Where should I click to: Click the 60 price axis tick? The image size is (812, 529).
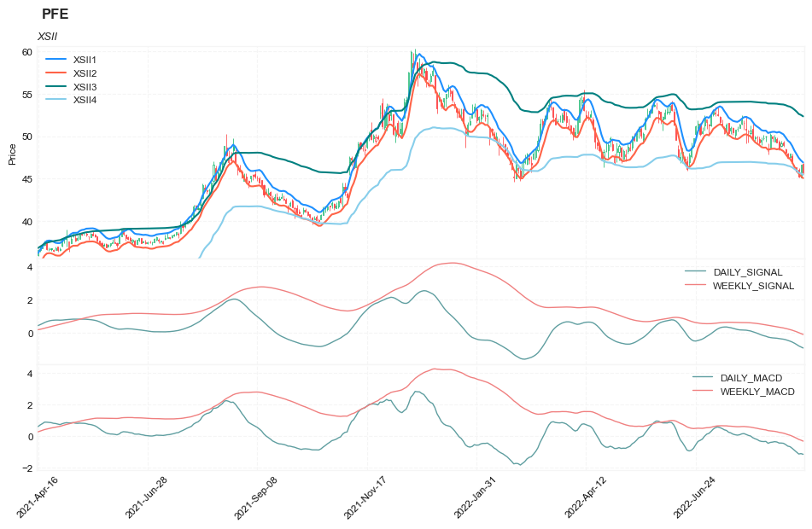coord(26,52)
